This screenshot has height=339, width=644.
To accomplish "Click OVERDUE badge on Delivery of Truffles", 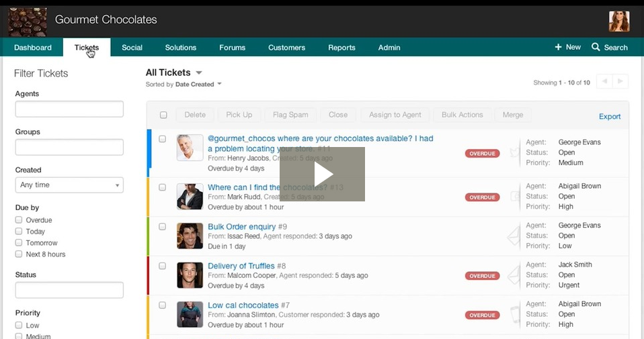I will coord(482,276).
